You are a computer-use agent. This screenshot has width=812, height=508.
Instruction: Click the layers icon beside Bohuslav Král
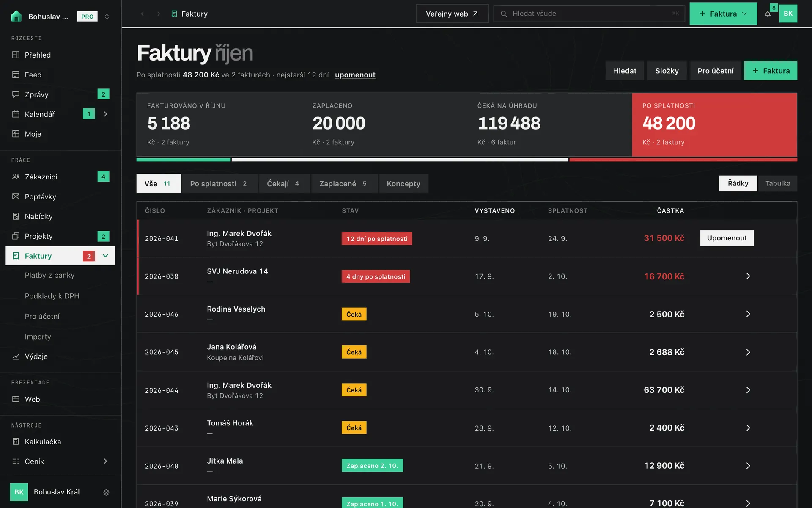click(x=106, y=492)
